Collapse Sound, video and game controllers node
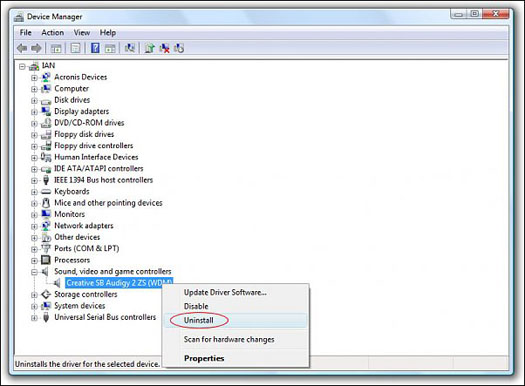Viewport: 525px width, 386px height. 34,272
